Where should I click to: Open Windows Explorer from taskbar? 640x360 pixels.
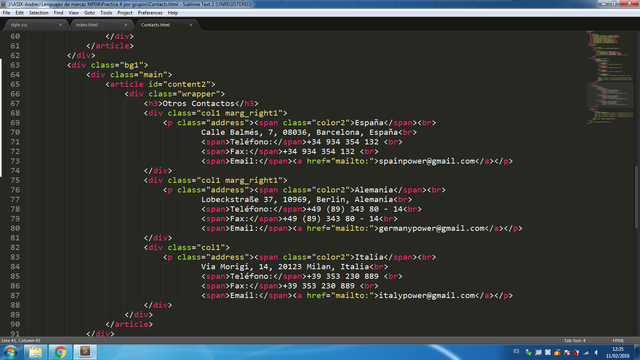click(x=36, y=352)
